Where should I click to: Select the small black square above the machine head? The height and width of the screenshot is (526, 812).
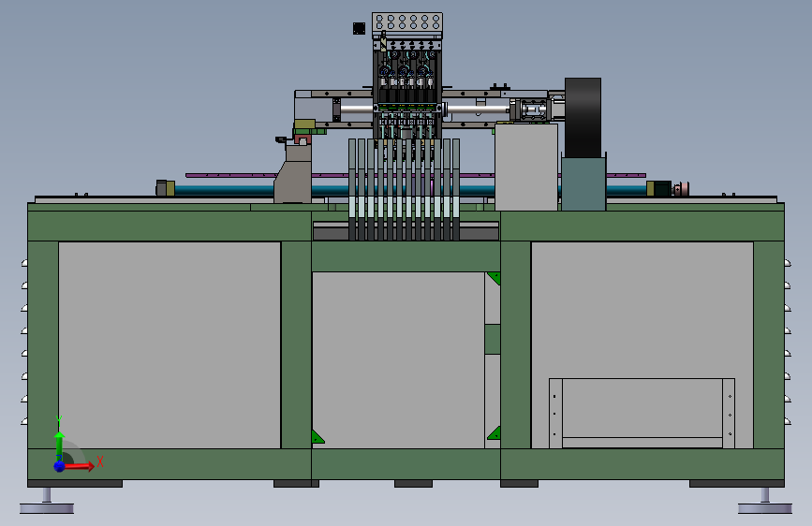[x=359, y=28]
